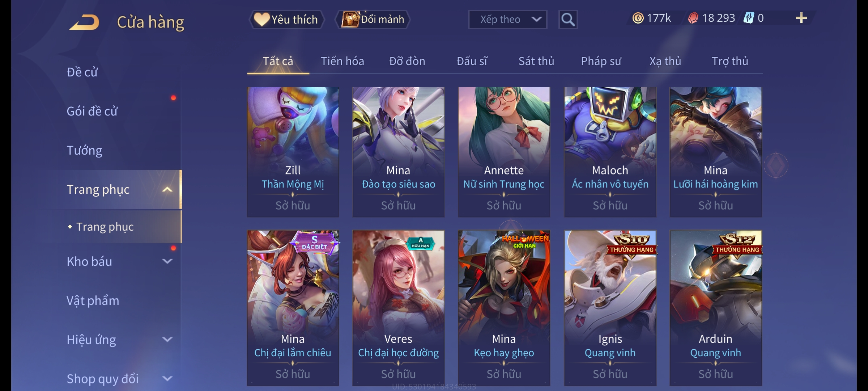Select the Tiến hóa tab
This screenshot has width=868, height=391.
click(342, 61)
